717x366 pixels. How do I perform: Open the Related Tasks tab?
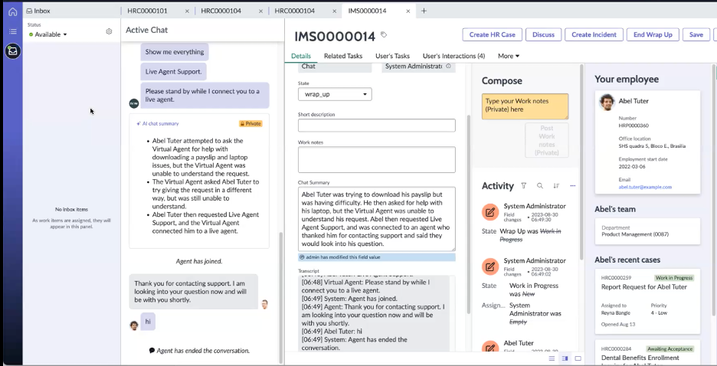[343, 56]
